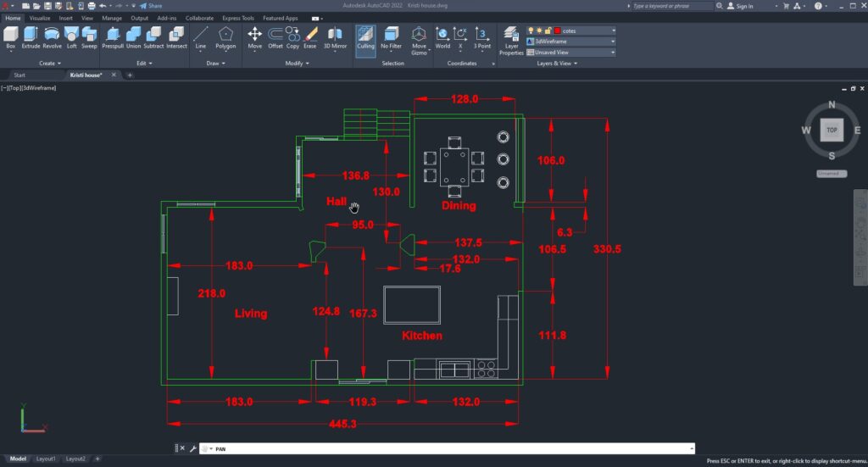The width and height of the screenshot is (868, 467).
Task: Activate the Presspull tool
Action: pyautogui.click(x=112, y=37)
